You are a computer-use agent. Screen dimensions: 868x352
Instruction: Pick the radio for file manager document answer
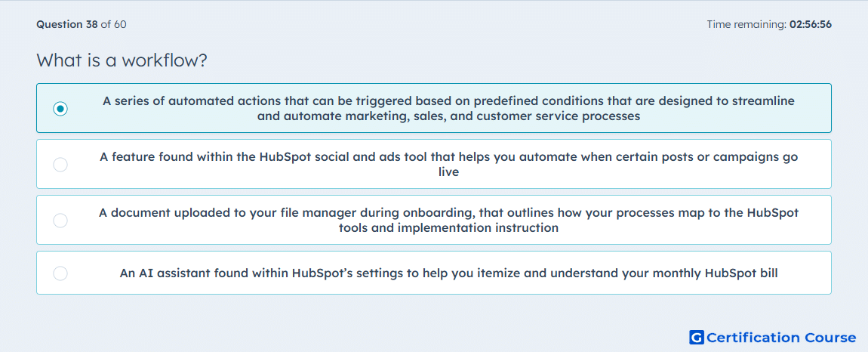point(60,221)
